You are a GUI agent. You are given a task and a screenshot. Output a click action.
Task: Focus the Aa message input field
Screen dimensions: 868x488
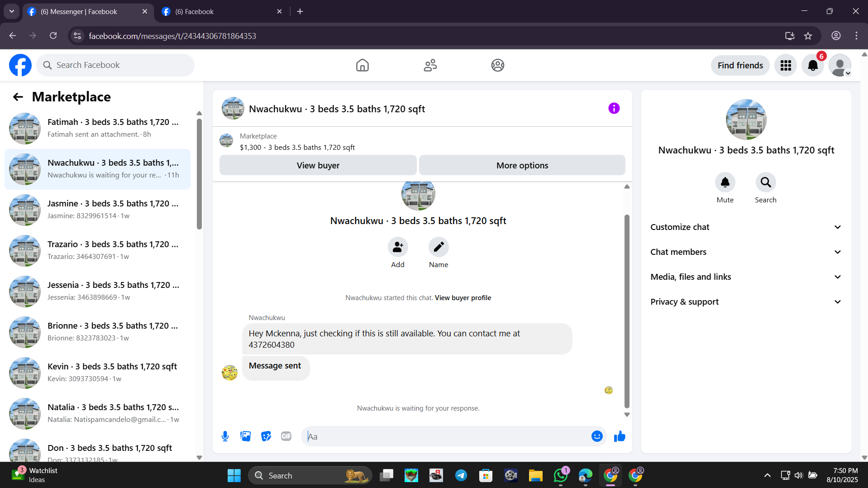(446, 436)
